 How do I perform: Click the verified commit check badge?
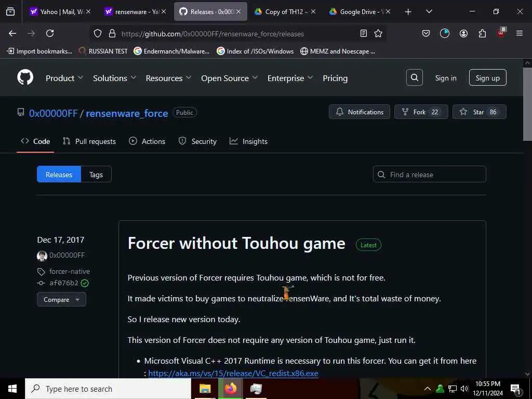coord(85,283)
